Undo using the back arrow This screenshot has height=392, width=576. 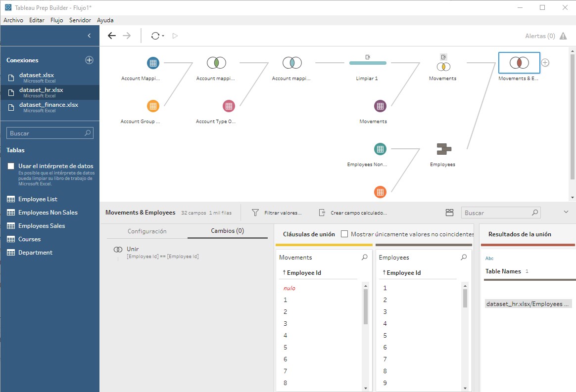click(x=112, y=36)
